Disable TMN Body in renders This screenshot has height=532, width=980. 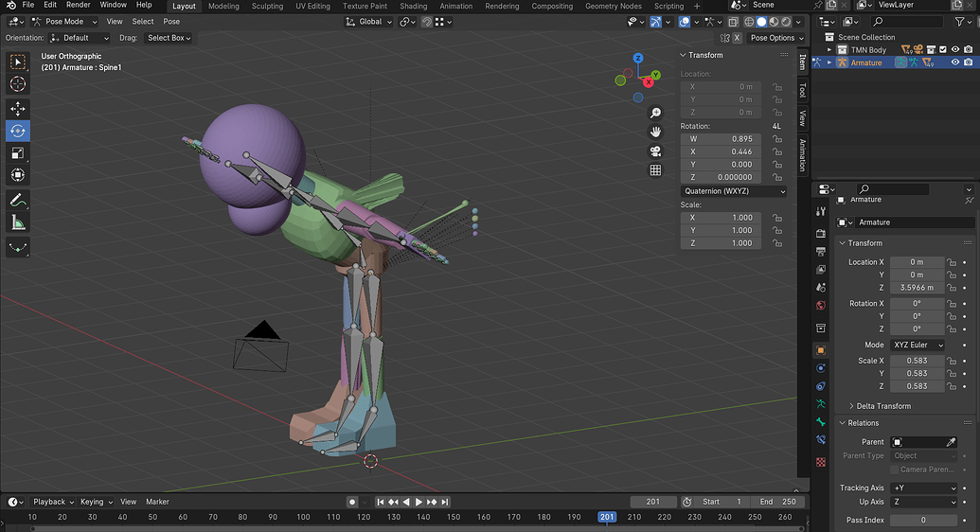pyautogui.click(x=968, y=49)
